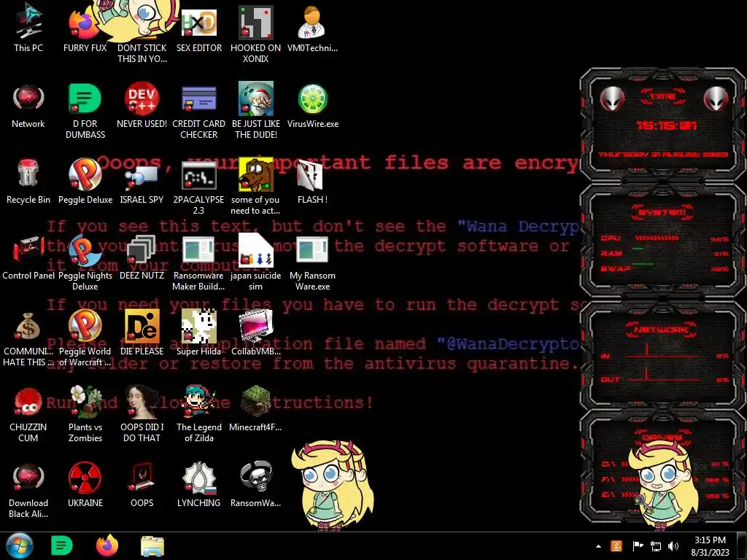Image resolution: width=747 pixels, height=560 pixels.
Task: Open the volume speaker tray icon
Action: pyautogui.click(x=673, y=546)
